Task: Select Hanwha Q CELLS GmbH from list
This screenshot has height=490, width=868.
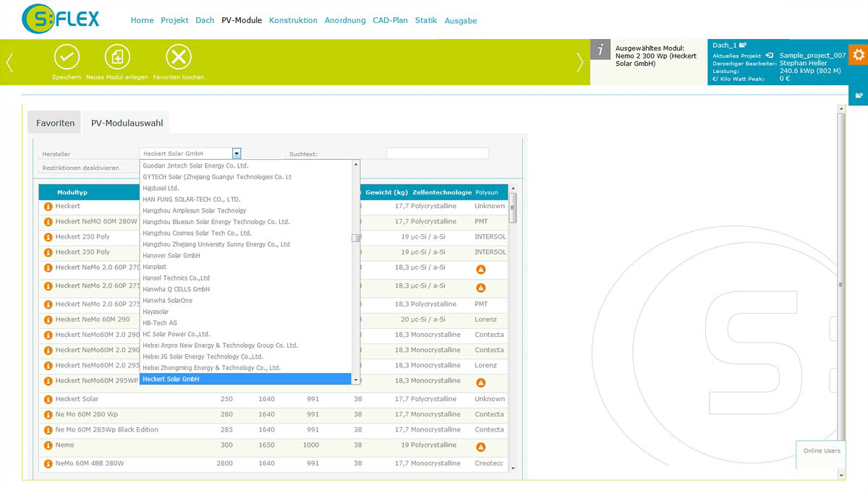Action: tap(176, 289)
